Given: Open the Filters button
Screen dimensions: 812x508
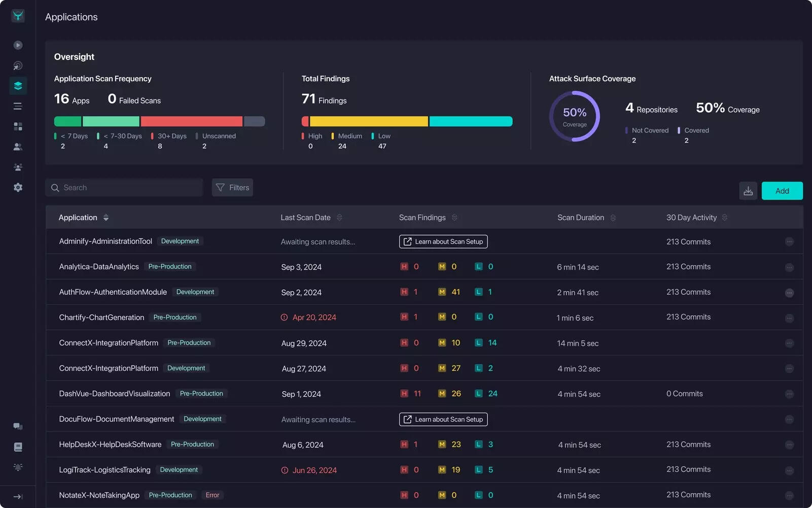Looking at the screenshot, I should pos(232,187).
